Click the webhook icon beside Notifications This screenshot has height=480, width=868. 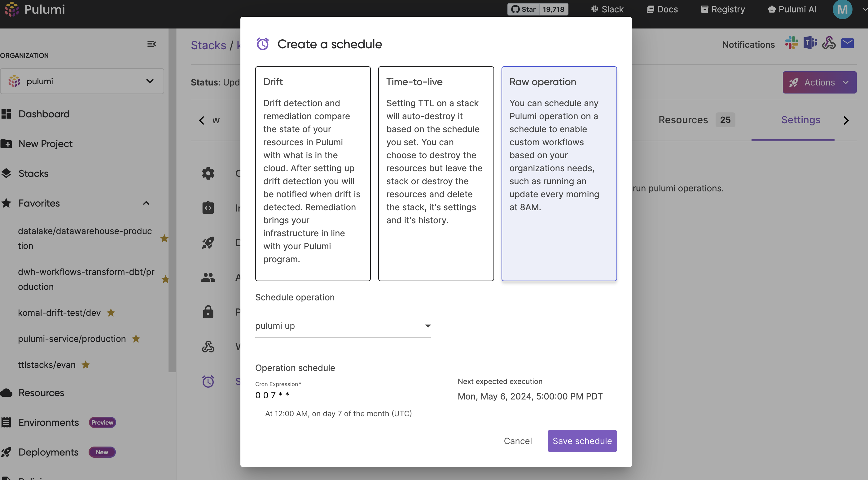(x=829, y=43)
